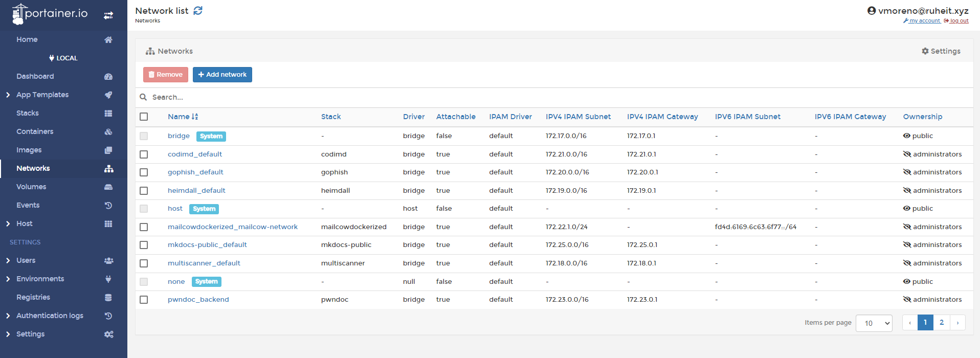Sort by the Ownership column header
This screenshot has height=358, width=980.
tap(923, 117)
